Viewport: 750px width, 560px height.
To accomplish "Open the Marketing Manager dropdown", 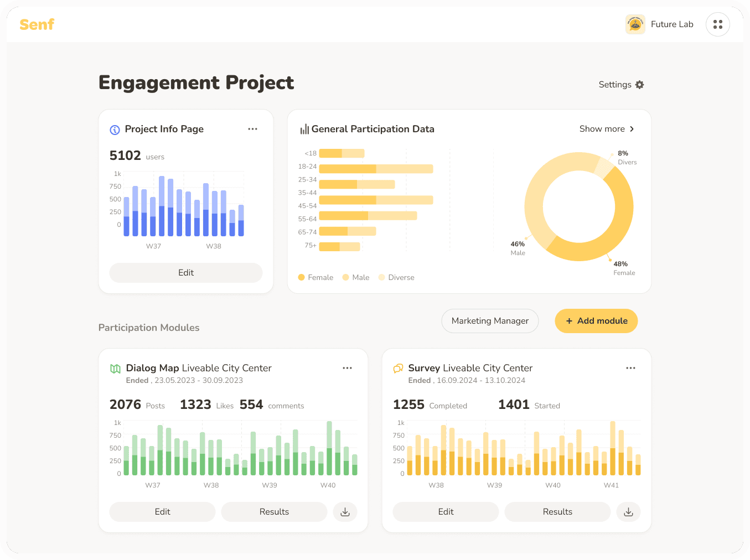I will coord(490,321).
